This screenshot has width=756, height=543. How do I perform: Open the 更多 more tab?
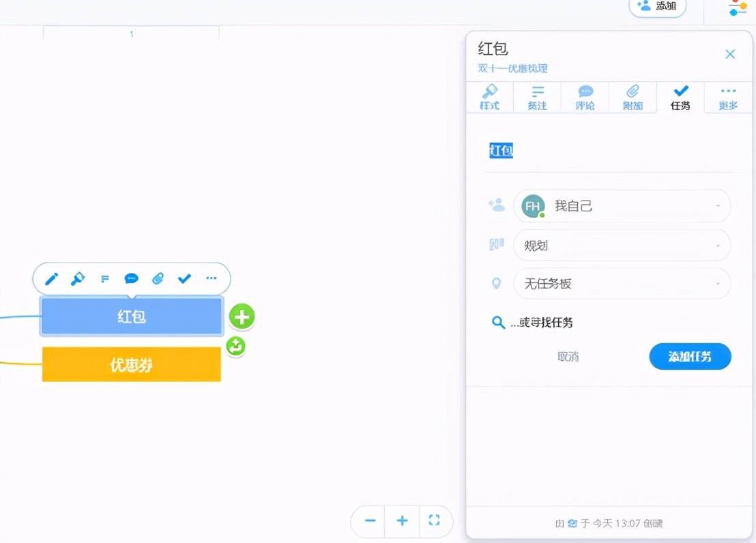pyautogui.click(x=728, y=98)
